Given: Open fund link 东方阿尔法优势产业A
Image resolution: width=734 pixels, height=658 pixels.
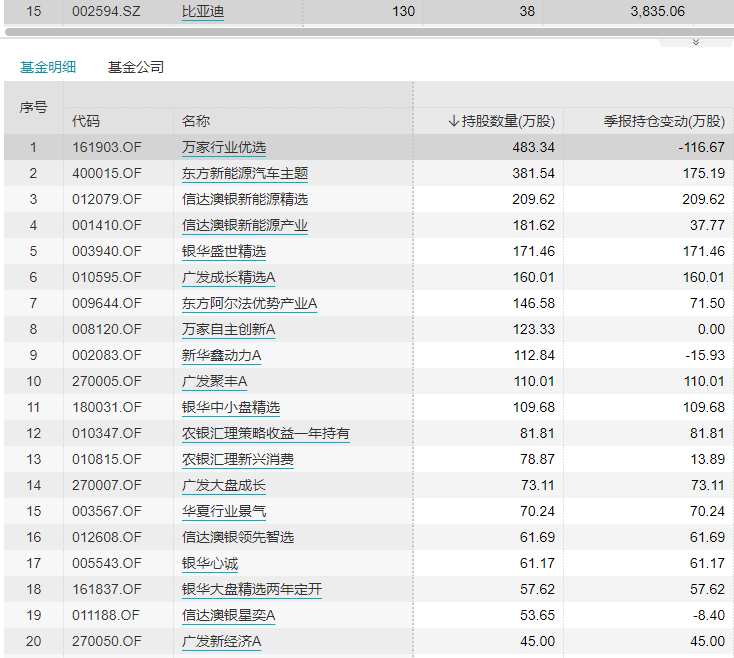Looking at the screenshot, I should (x=250, y=303).
